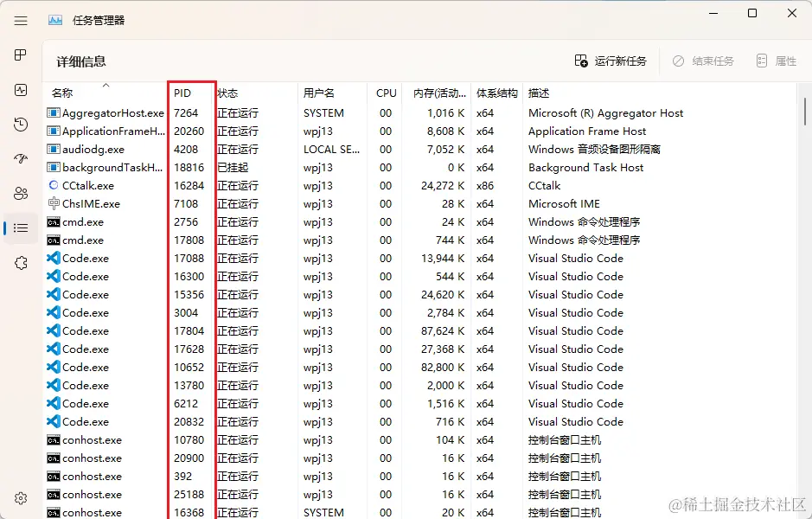Click the Task Manager app icon in title bar
812x519 pixels.
(x=55, y=20)
